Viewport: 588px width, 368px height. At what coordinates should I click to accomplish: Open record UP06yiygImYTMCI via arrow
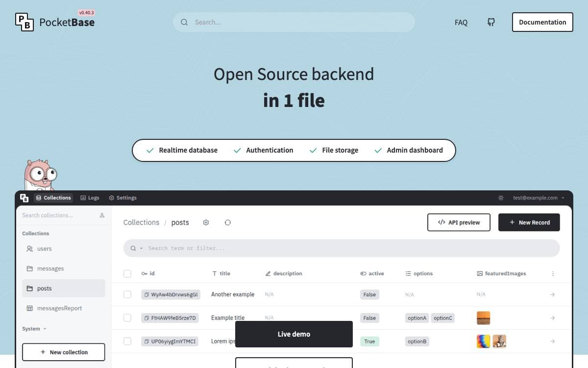[x=552, y=342]
